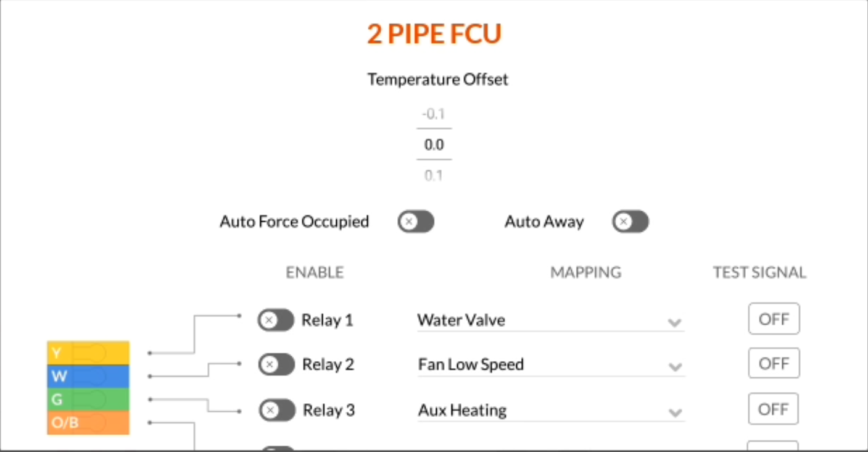Turn on the Relay 2 toggle
Image resolution: width=868 pixels, height=452 pixels.
tap(276, 364)
